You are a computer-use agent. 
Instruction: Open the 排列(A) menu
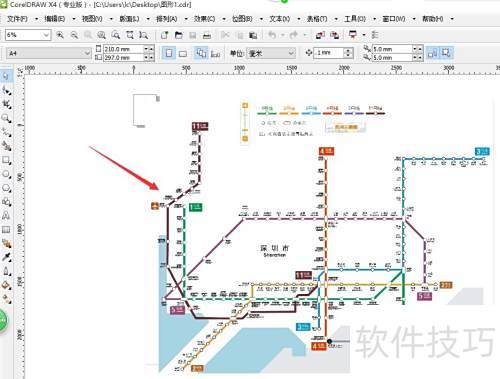pos(167,19)
